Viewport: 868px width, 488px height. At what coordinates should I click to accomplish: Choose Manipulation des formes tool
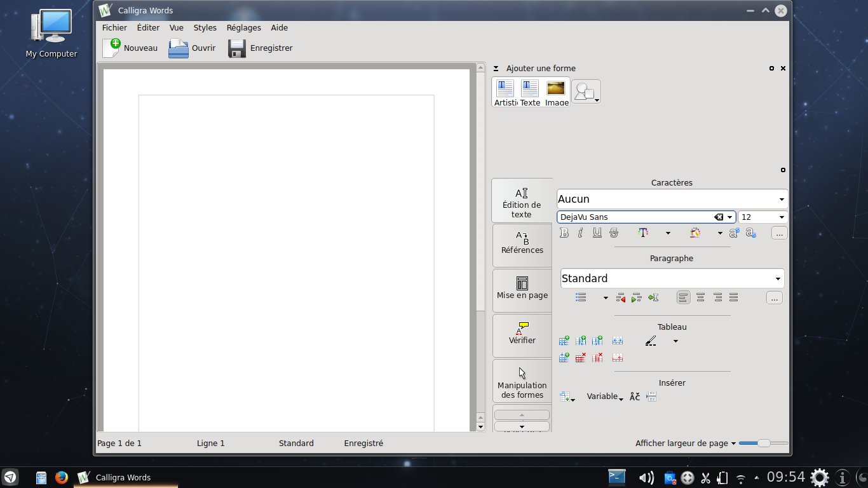522,381
